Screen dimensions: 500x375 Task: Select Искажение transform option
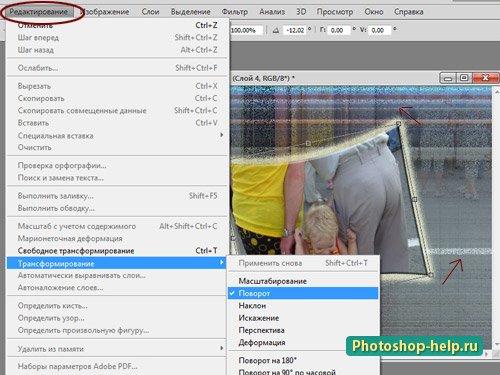303,318
